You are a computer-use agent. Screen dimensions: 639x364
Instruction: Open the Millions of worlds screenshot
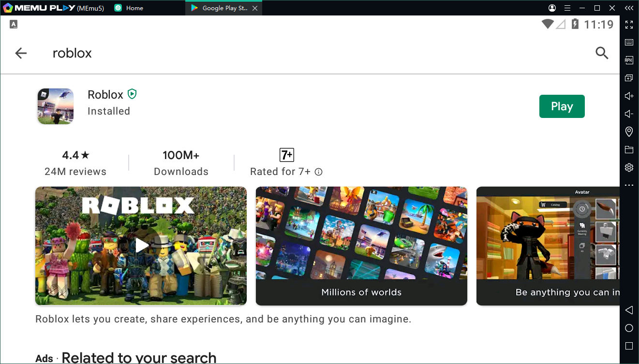(361, 246)
